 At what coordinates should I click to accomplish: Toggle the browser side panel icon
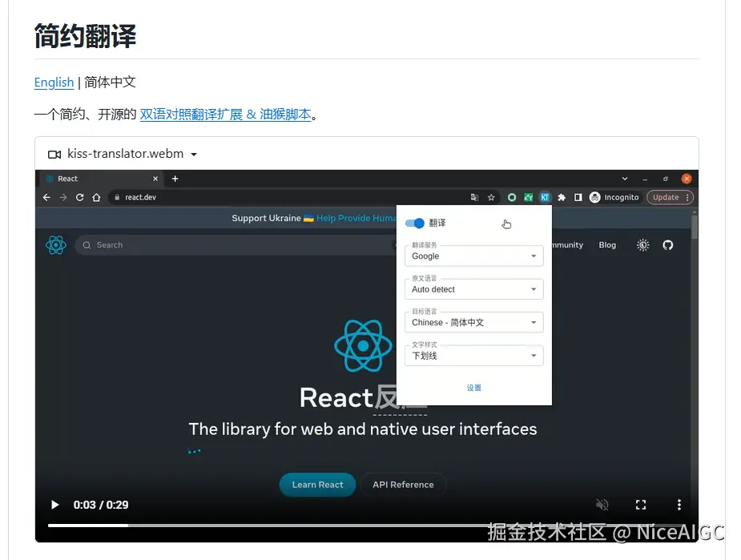tap(578, 198)
